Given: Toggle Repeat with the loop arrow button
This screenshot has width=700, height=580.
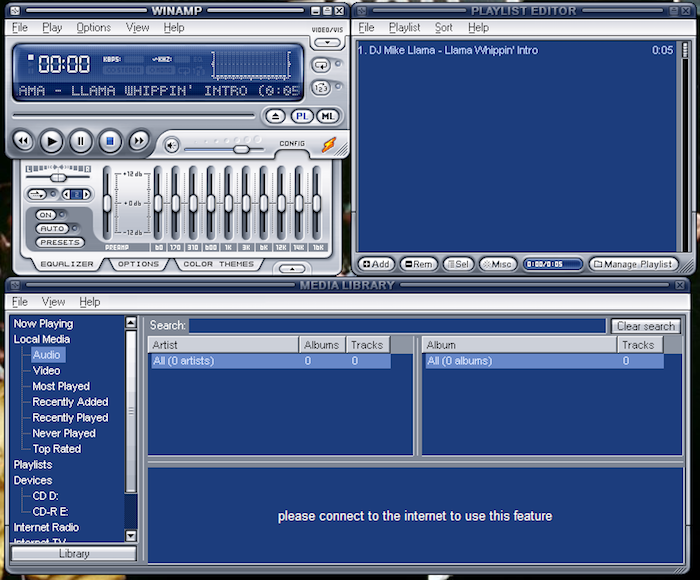Looking at the screenshot, I should point(321,65).
